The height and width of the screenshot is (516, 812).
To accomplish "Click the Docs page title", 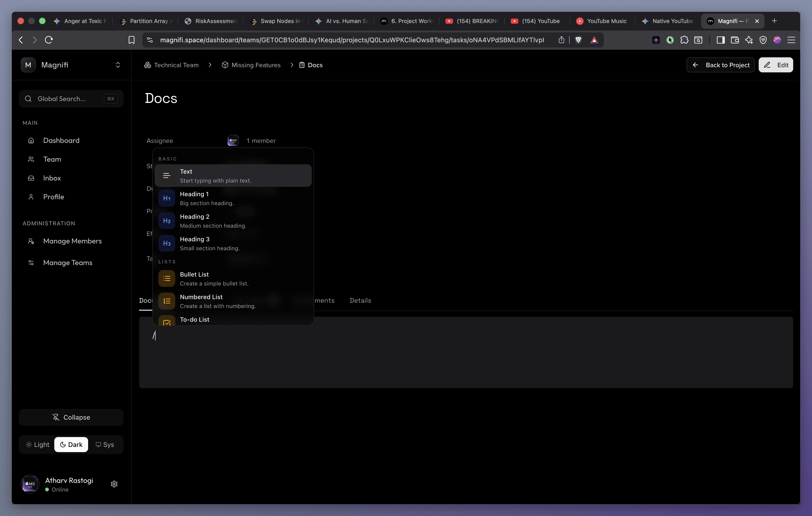I will pos(161,98).
